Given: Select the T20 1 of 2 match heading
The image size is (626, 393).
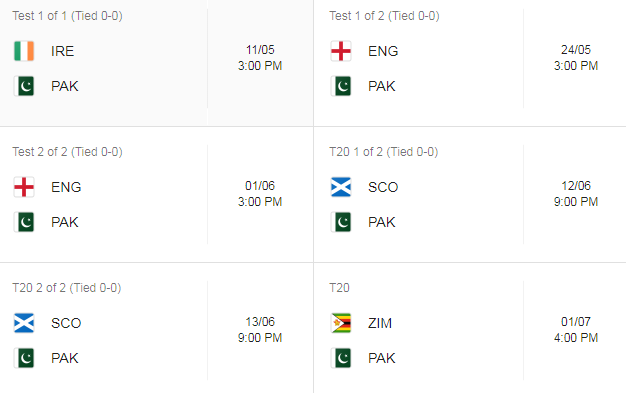Looking at the screenshot, I should [383, 152].
